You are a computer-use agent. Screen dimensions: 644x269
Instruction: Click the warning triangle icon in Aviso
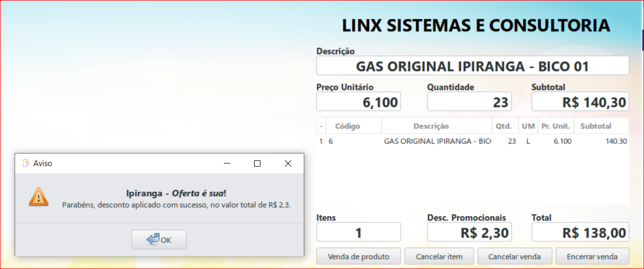click(39, 197)
